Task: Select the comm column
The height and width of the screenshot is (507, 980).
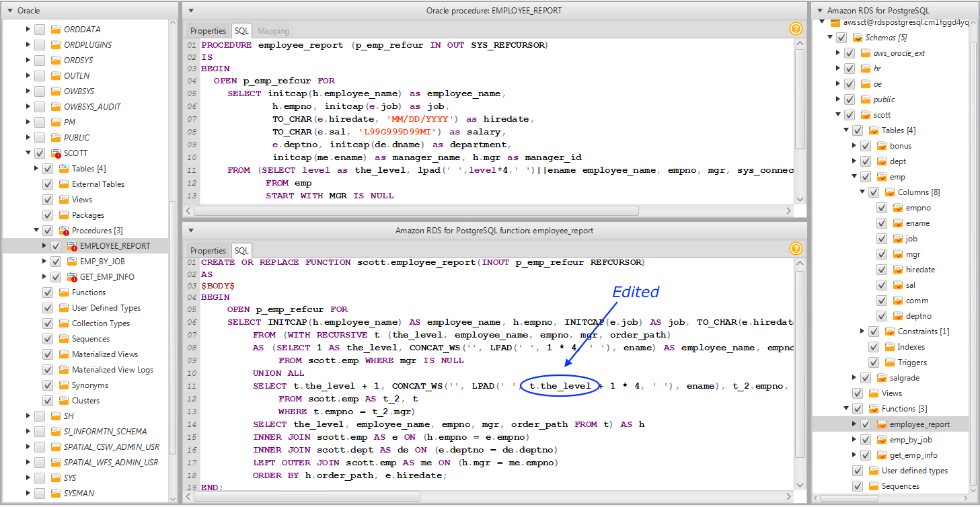Action: (917, 301)
